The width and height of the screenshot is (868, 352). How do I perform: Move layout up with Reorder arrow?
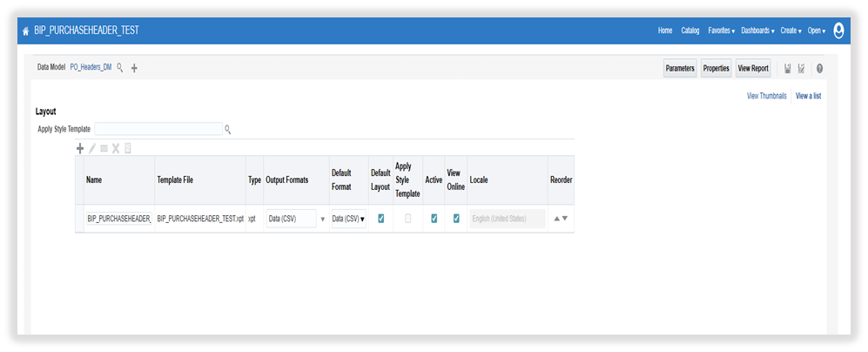pos(557,219)
